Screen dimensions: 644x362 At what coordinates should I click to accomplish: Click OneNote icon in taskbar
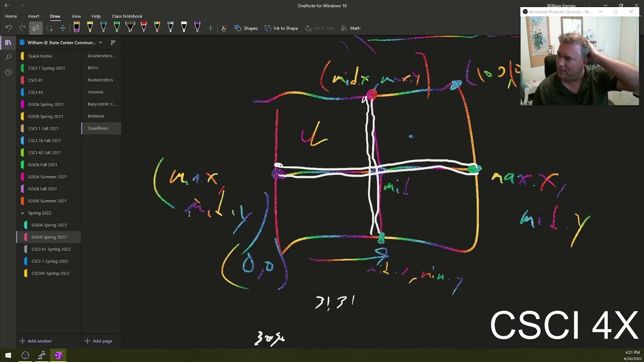(x=57, y=355)
